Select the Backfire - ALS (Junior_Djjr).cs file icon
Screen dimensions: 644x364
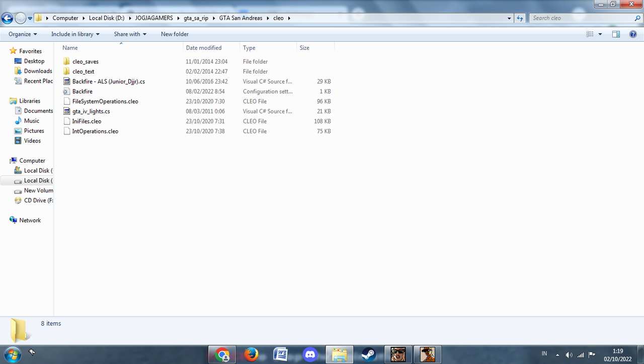(66, 82)
